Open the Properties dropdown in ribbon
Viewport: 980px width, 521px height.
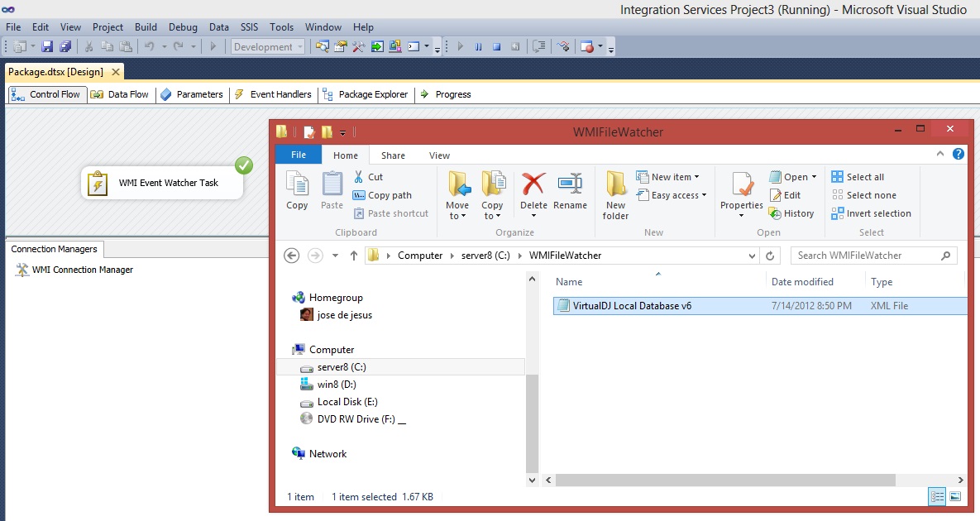[x=741, y=216]
